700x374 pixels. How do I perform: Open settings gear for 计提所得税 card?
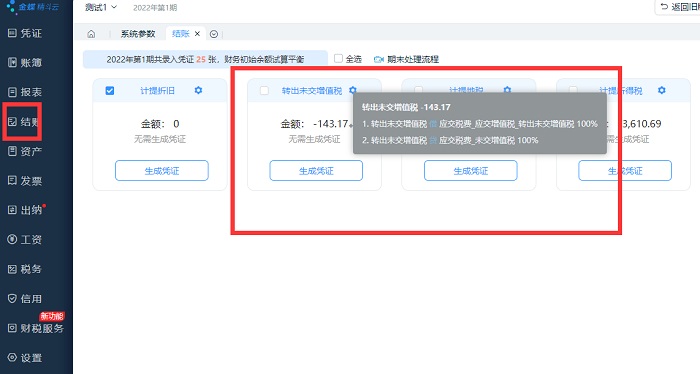tap(662, 90)
